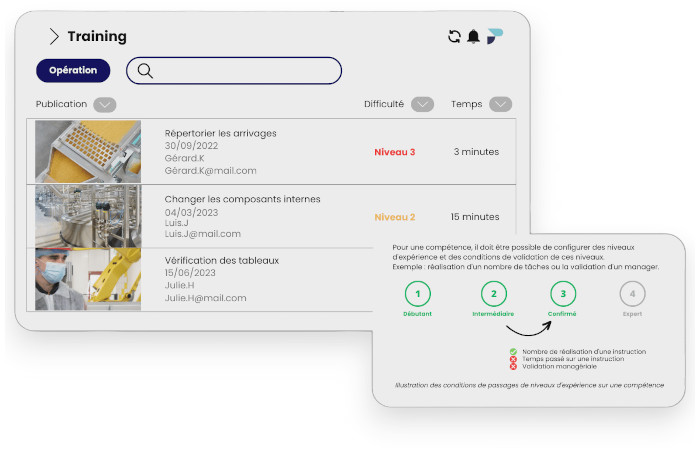Toggle green check for Nombre de réalisation
700x450 pixels.
pyautogui.click(x=513, y=352)
